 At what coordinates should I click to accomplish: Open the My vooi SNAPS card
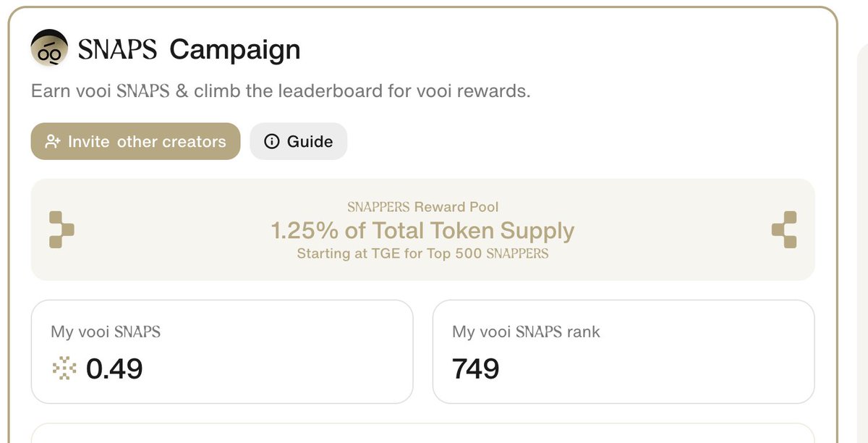[222, 352]
